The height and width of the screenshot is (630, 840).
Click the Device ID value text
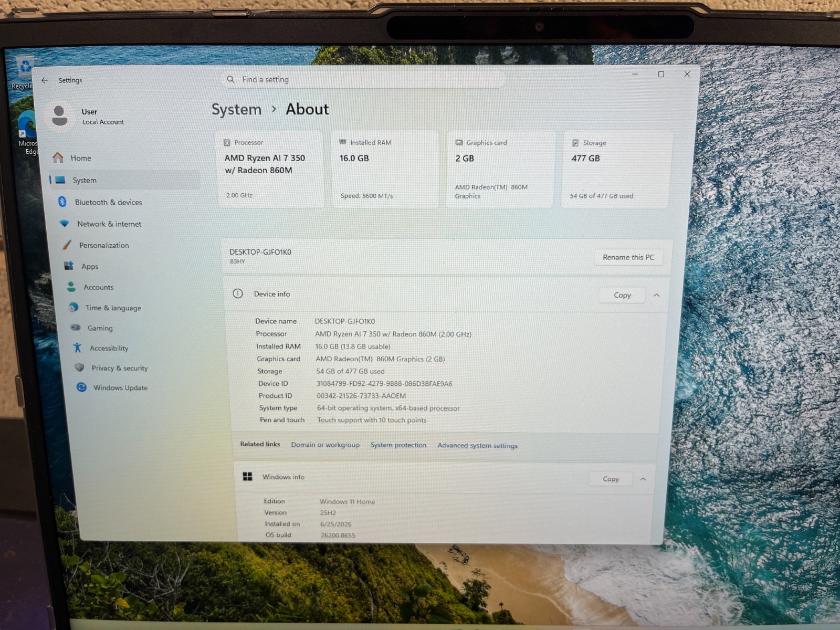384,384
